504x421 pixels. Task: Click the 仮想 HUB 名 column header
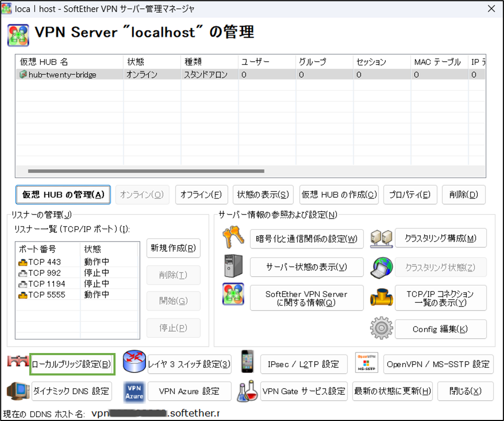point(70,62)
